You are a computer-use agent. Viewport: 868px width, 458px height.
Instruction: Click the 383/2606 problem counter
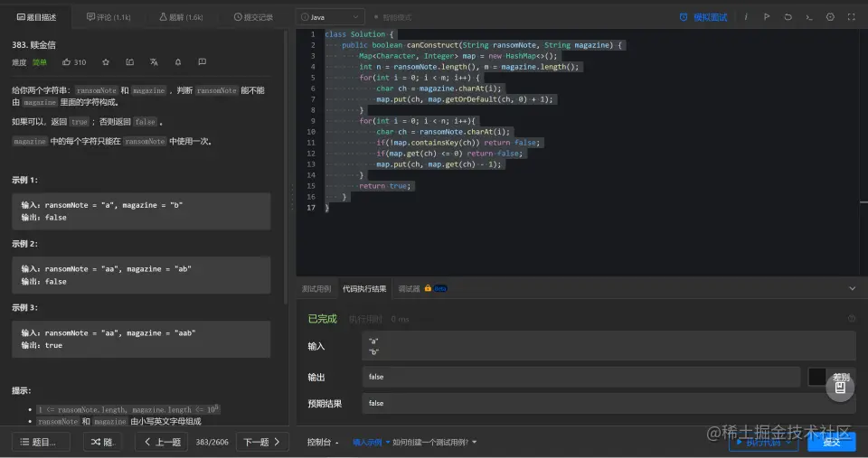tap(212, 442)
